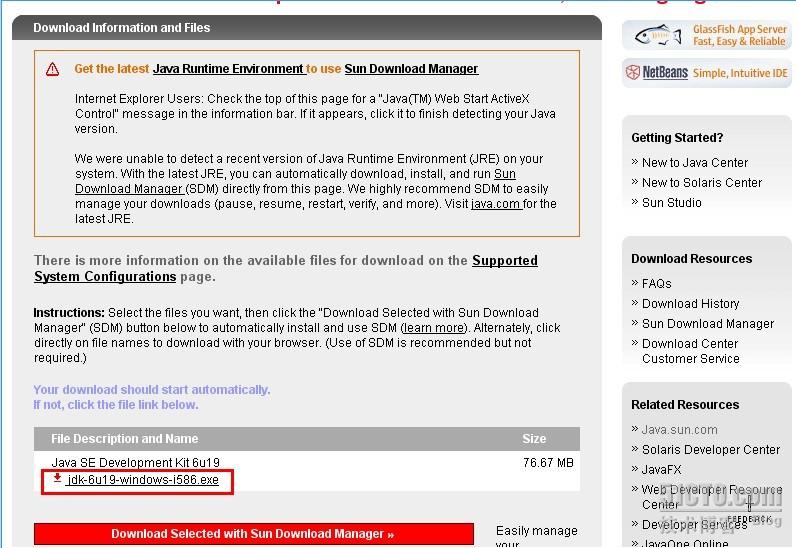Screen dimensions: 796x548
Task: Click the NetBeans cube logo
Action: (633, 73)
